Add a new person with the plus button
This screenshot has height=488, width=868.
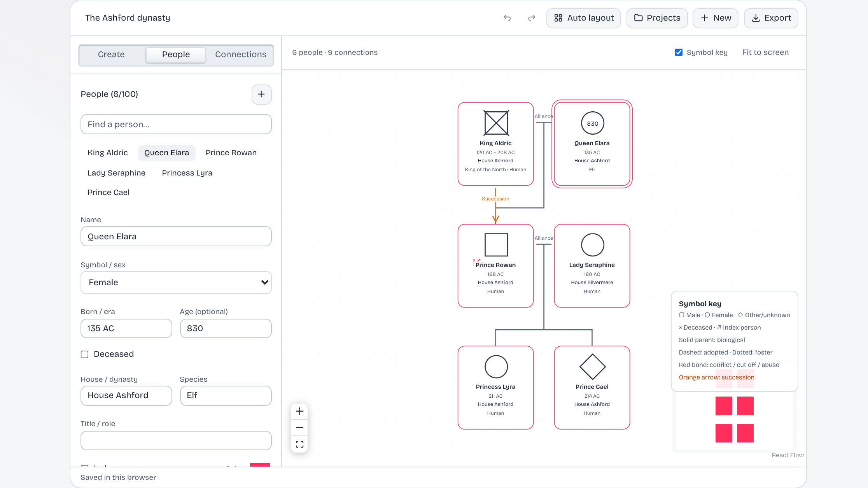261,94
